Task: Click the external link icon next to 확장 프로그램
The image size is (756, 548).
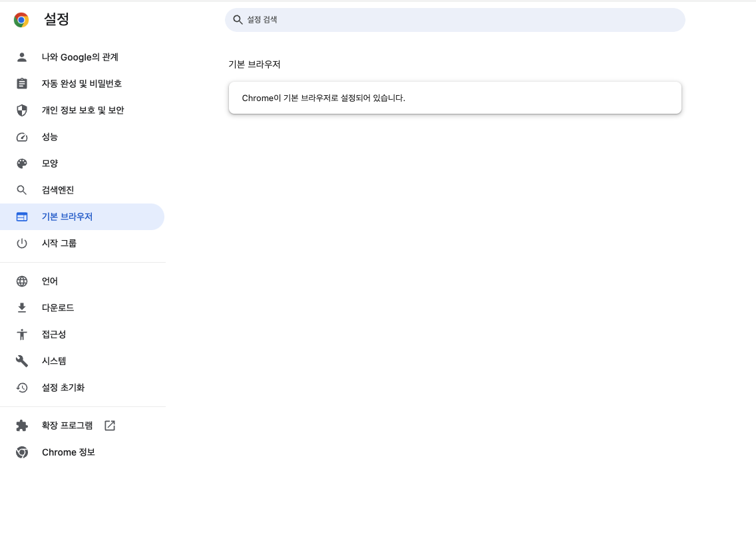Action: tap(110, 426)
